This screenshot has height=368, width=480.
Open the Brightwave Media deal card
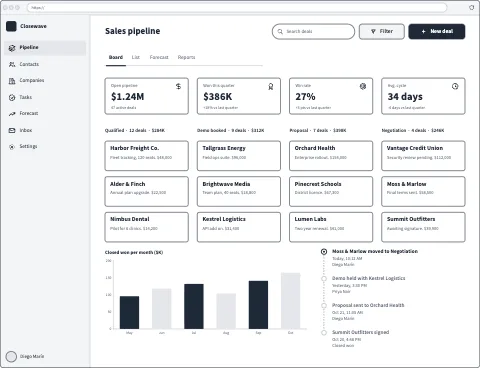coord(239,191)
